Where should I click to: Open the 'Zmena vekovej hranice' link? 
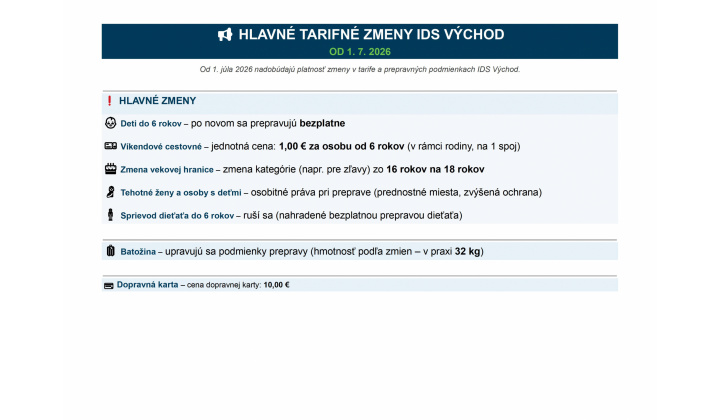coord(167,169)
